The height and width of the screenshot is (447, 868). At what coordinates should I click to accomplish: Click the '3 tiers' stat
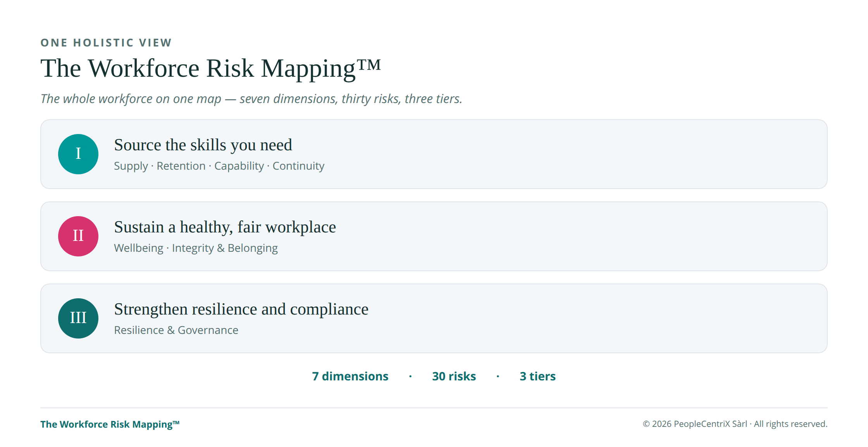pos(538,376)
